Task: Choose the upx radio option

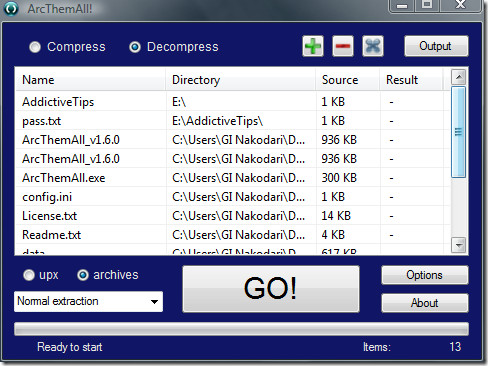Action: tap(29, 275)
